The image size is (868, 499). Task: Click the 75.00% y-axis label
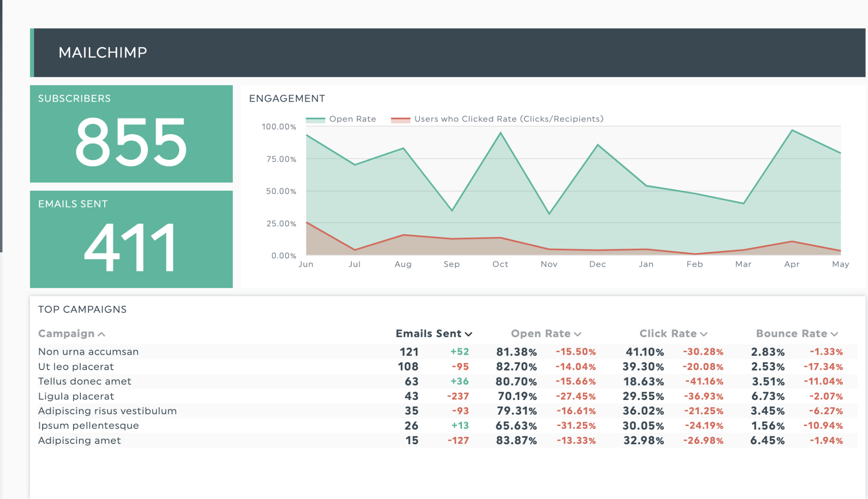pos(281,159)
